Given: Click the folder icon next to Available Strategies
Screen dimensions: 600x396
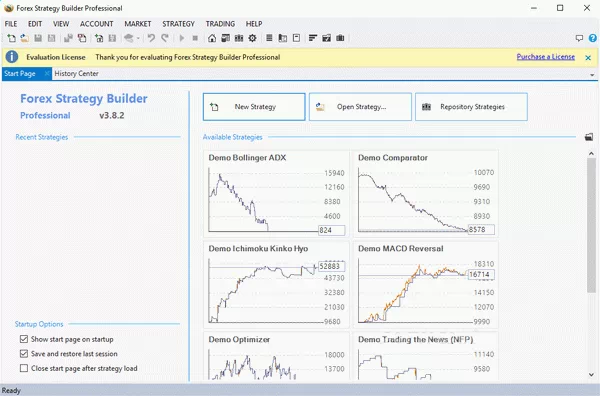Looking at the screenshot, I should coord(589,137).
